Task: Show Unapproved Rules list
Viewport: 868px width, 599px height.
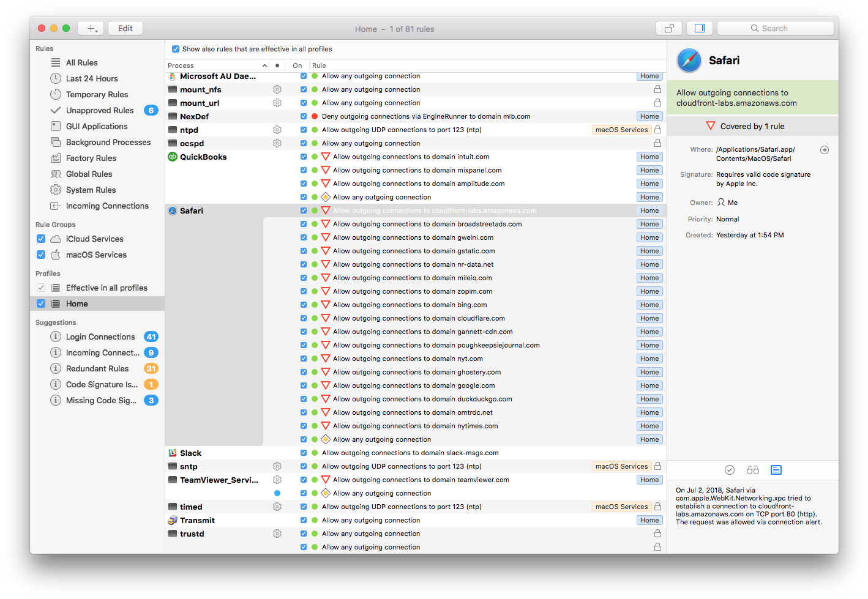Action: pyautogui.click(x=100, y=110)
